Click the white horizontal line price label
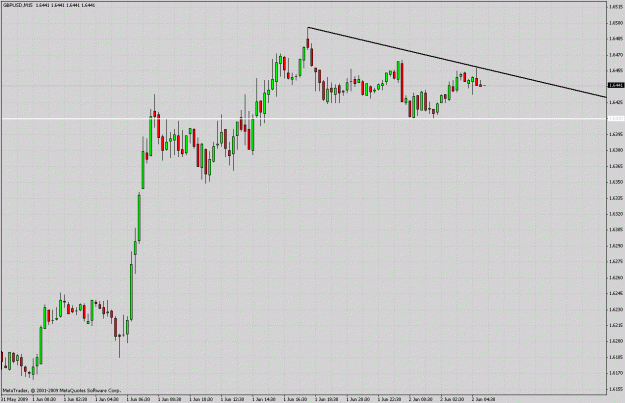 pos(616,118)
